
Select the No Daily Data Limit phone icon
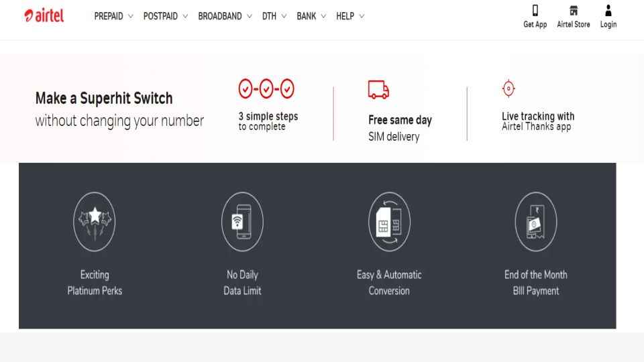[x=242, y=222]
